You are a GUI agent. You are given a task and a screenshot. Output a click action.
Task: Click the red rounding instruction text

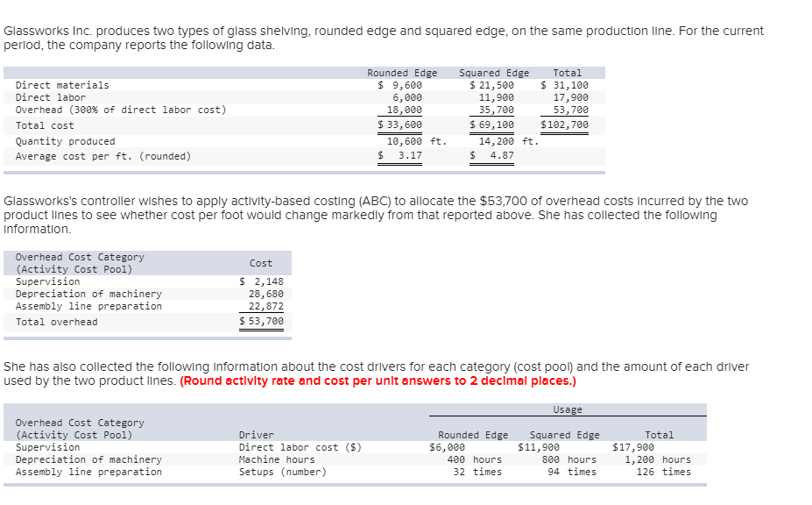coord(378,381)
